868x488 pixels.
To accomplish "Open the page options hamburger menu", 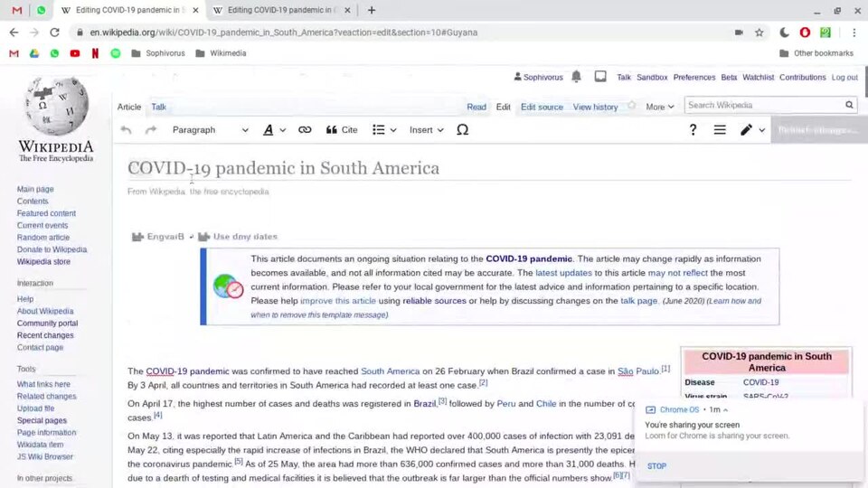I will [x=720, y=130].
